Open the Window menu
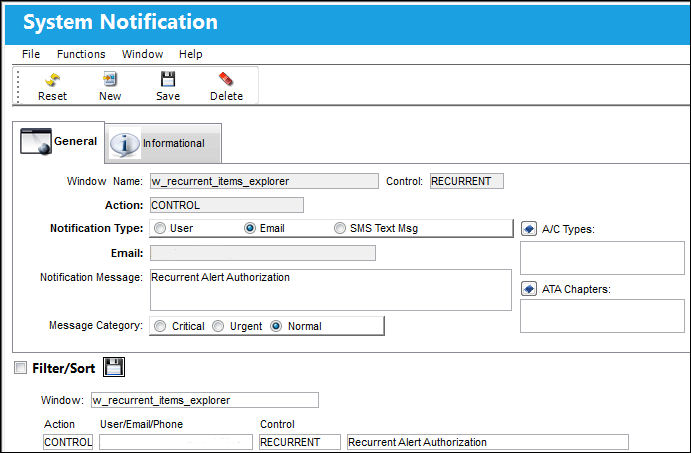This screenshot has height=453, width=691. point(142,54)
